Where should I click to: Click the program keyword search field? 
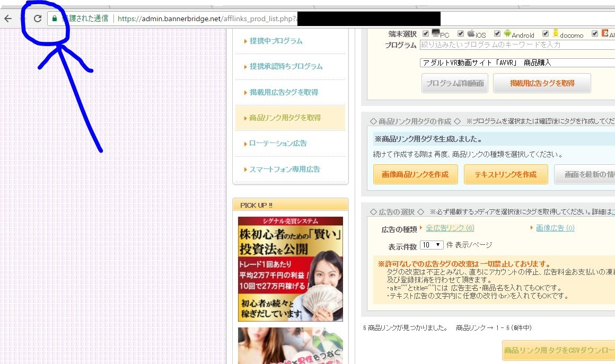pos(517,45)
